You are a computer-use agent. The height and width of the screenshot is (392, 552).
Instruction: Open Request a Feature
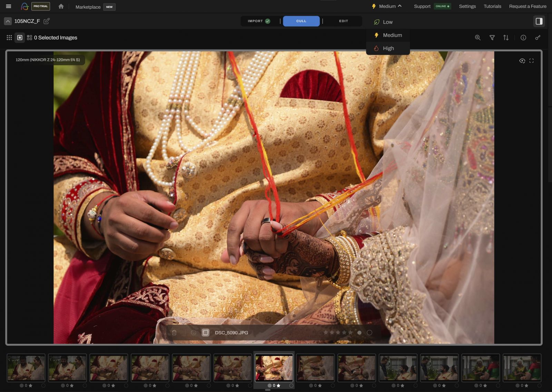[528, 6]
